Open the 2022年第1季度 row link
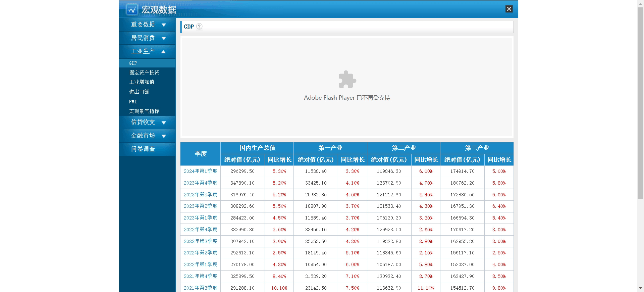The width and height of the screenshot is (644, 292). point(201,264)
